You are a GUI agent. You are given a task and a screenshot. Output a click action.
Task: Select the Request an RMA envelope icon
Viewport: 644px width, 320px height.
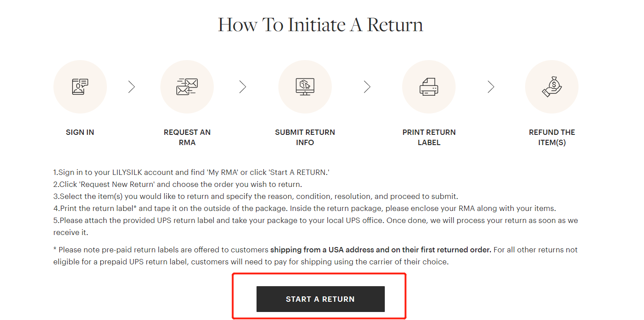[x=187, y=87]
